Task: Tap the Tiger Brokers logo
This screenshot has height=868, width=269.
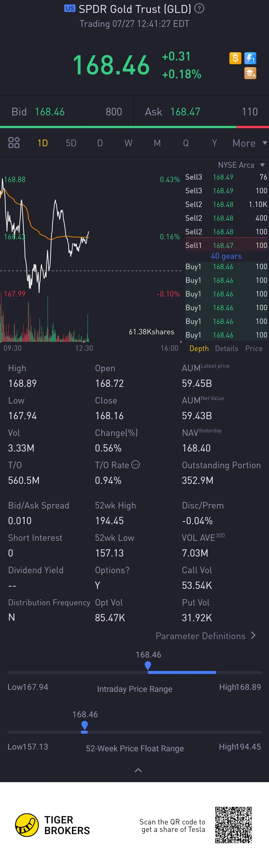Action: (x=53, y=825)
